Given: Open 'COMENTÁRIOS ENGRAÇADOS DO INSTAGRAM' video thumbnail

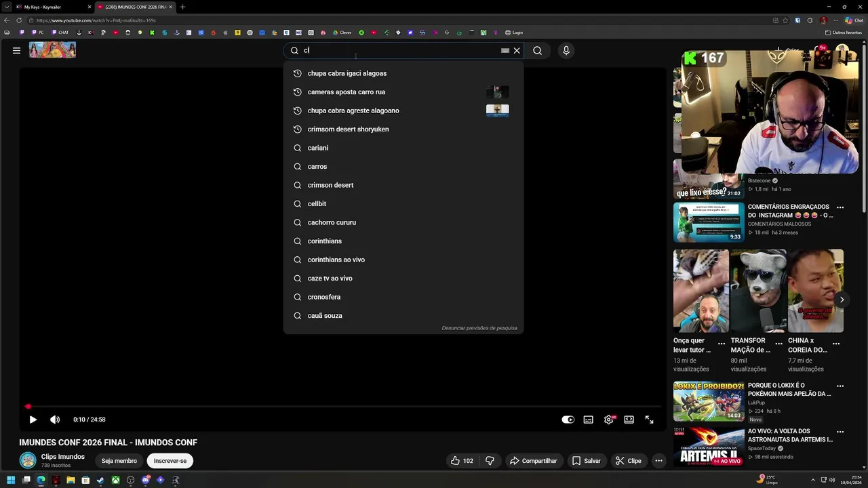Looking at the screenshot, I should pyautogui.click(x=709, y=222).
